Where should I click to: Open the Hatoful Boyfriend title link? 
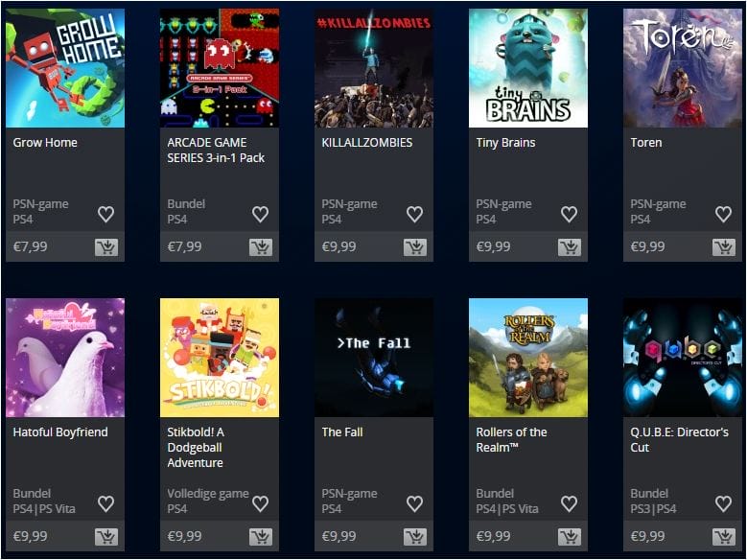(x=60, y=432)
